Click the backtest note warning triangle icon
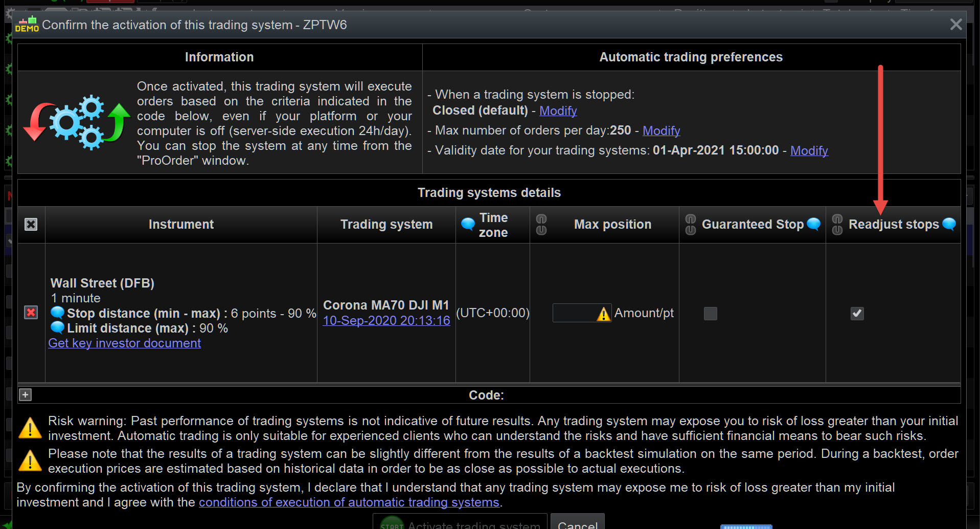This screenshot has height=529, width=980. point(30,460)
